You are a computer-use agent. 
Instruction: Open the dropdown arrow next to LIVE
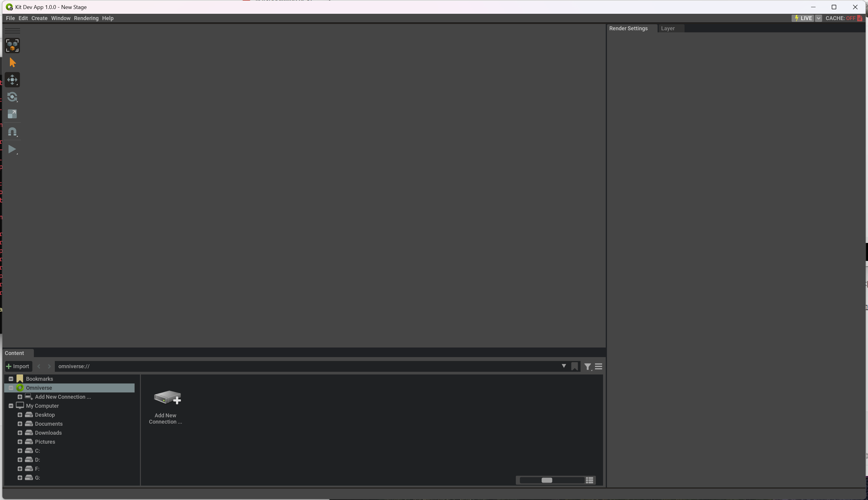coord(818,18)
